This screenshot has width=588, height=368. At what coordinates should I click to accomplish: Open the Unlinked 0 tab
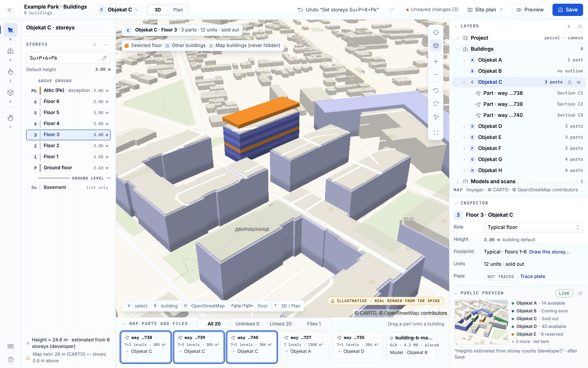[247, 324]
